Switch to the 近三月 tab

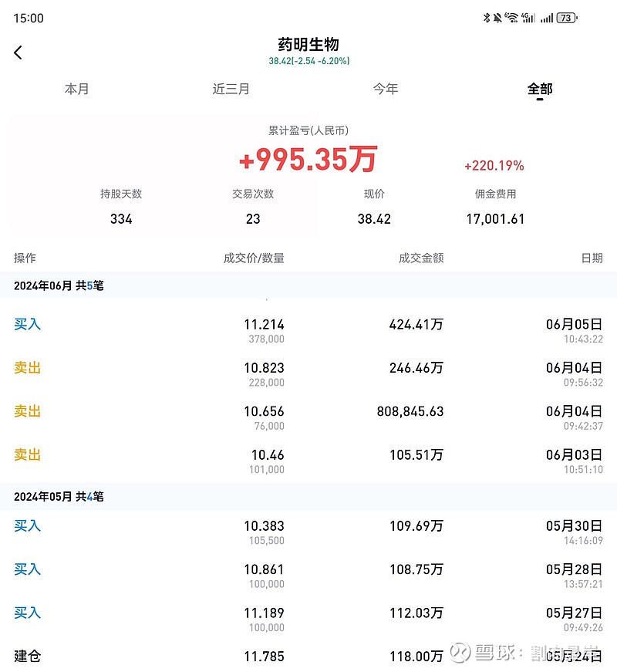coord(231,89)
